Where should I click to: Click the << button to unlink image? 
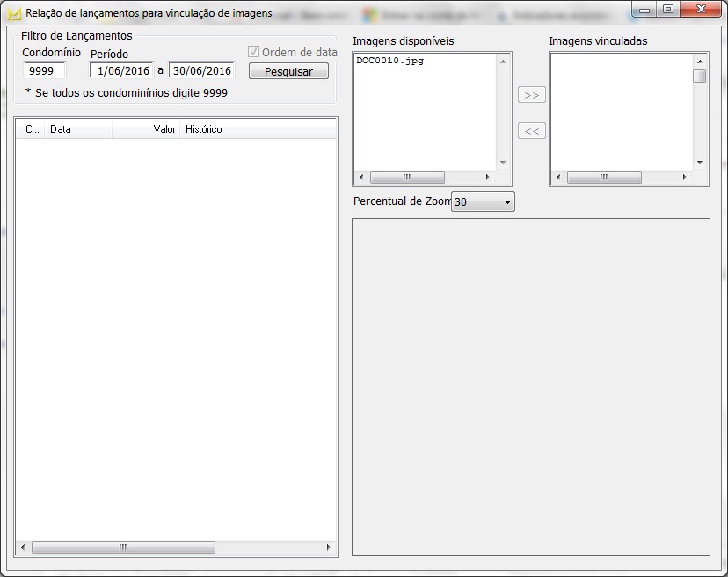(x=531, y=131)
